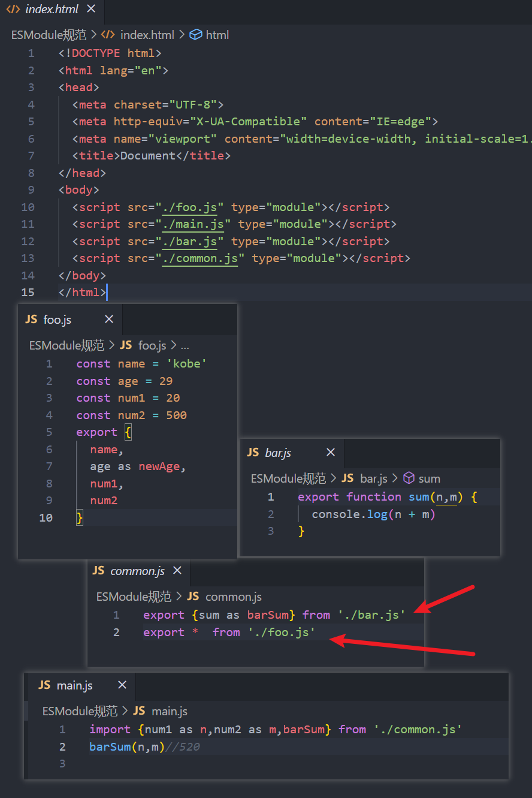
Task: Open ESModule规范 folder in foo.js breadcrumb
Action: (x=67, y=345)
